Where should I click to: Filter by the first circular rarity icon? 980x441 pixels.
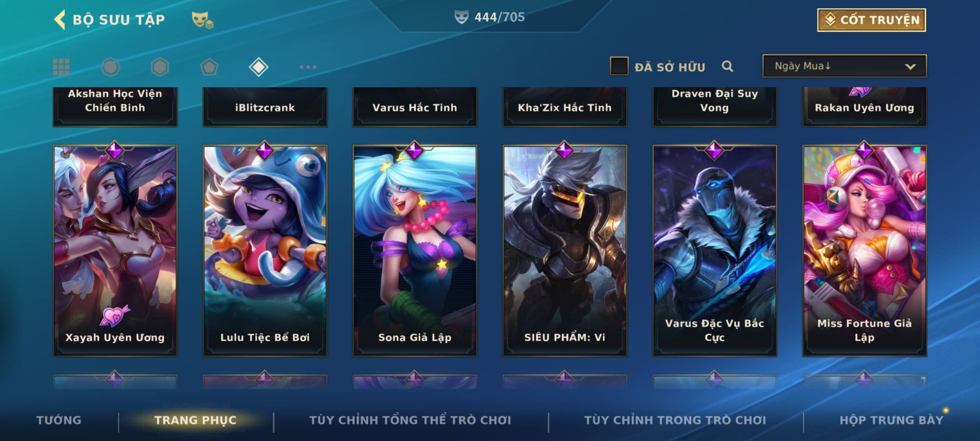111,67
